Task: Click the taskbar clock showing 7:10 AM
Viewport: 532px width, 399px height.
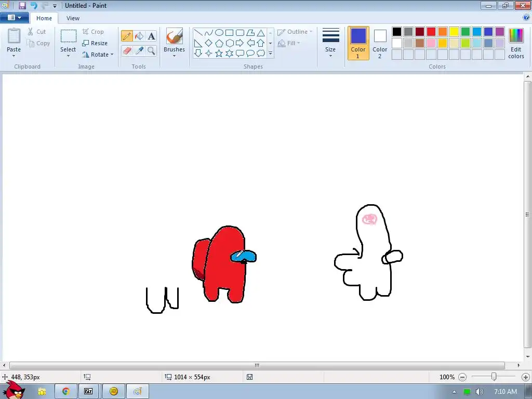Action: (x=505, y=392)
